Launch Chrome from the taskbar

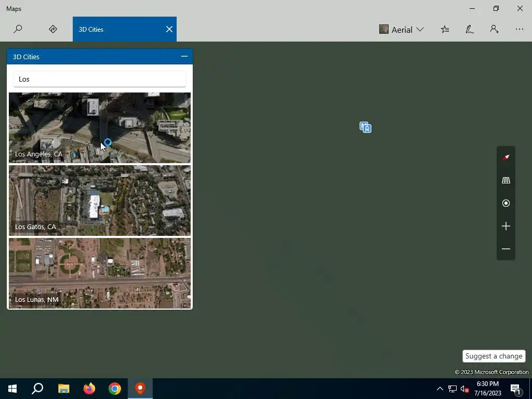[x=115, y=389]
